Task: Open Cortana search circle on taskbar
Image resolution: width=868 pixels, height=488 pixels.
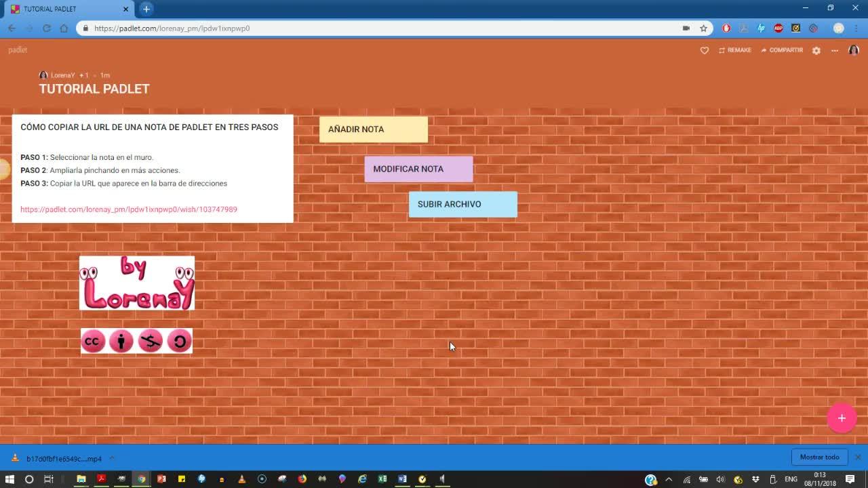Action: pos(29,479)
